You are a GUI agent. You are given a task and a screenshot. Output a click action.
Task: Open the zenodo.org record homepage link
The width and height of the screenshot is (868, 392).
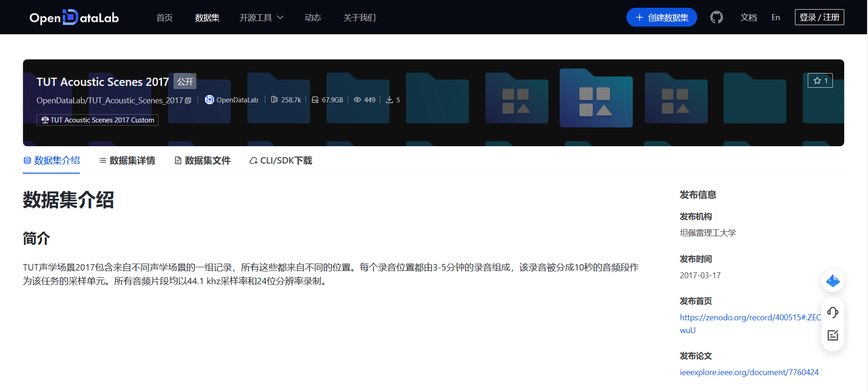coord(750,323)
